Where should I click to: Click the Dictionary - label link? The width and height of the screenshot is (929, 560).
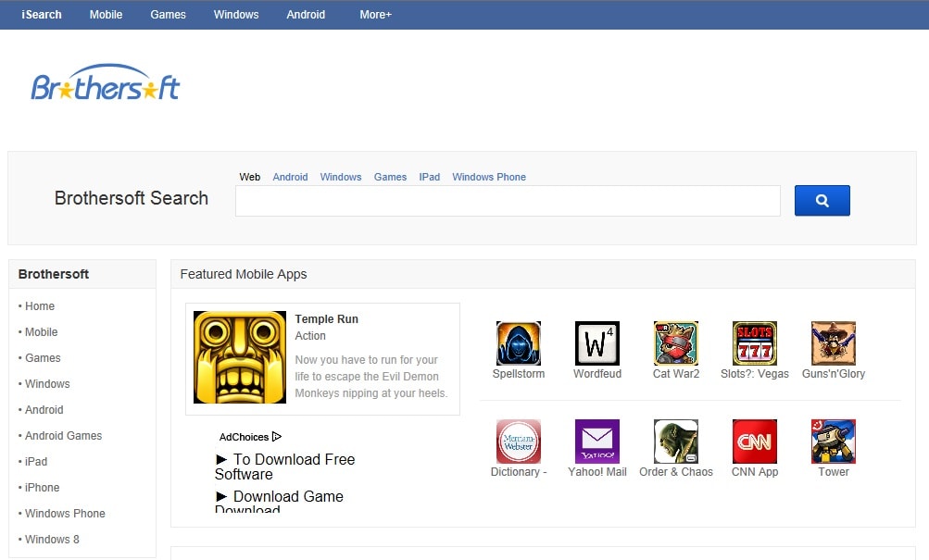[x=519, y=472]
